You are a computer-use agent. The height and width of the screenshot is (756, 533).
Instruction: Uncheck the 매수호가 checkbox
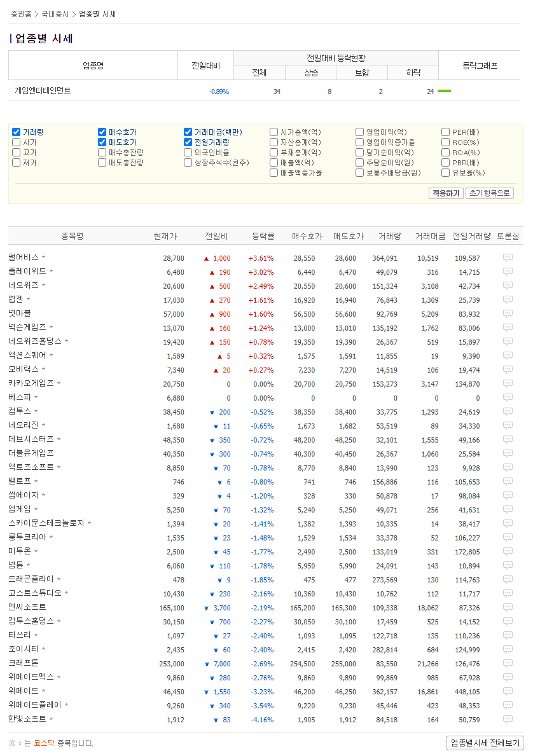102,132
